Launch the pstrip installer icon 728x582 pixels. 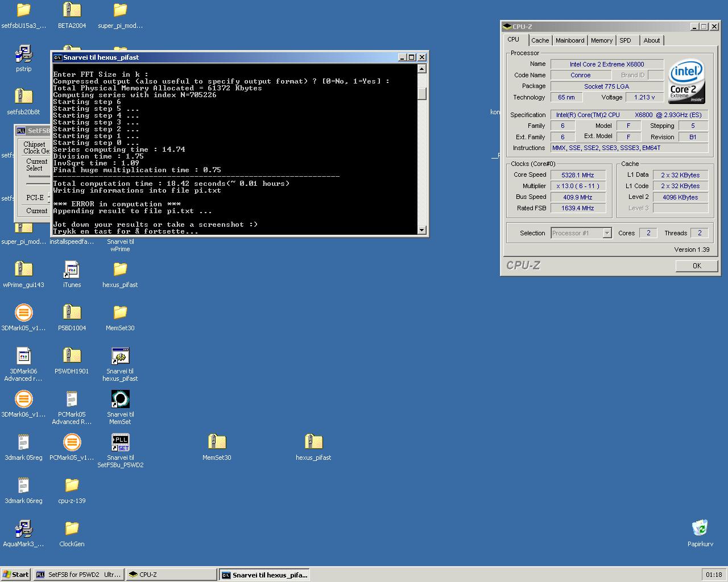23,53
